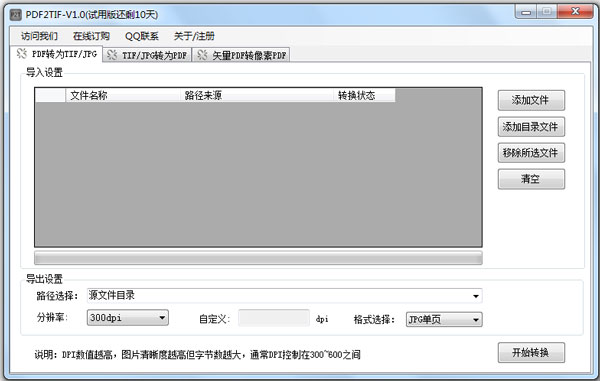Open the 访问我们 menu
This screenshot has width=600, height=381.
39,36
